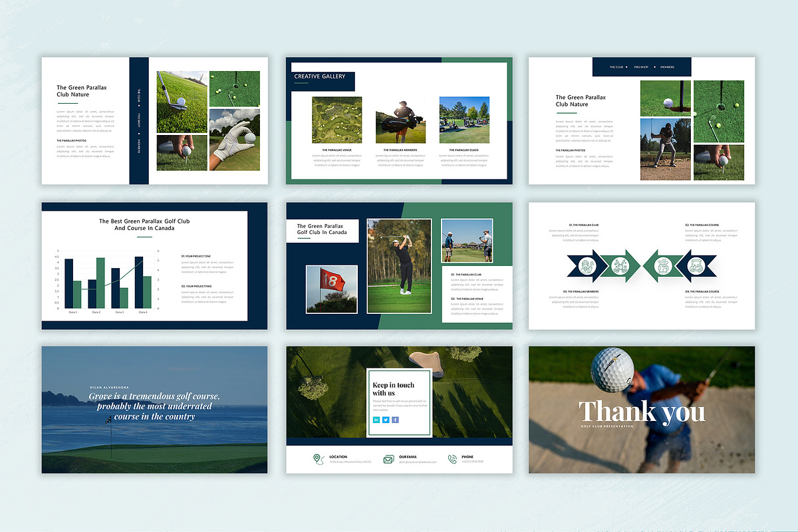The image size is (798, 532).
Task: Click the LinkedIn icon in contact card
Action: 376,420
